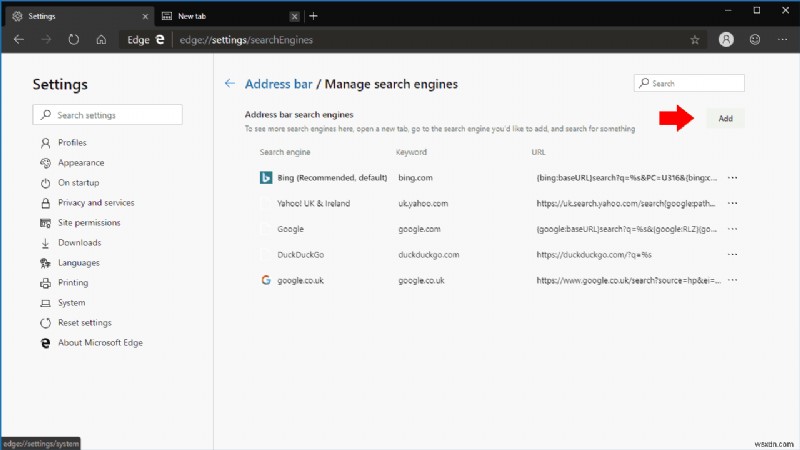Go to On startup settings
800x450 pixels.
point(79,182)
